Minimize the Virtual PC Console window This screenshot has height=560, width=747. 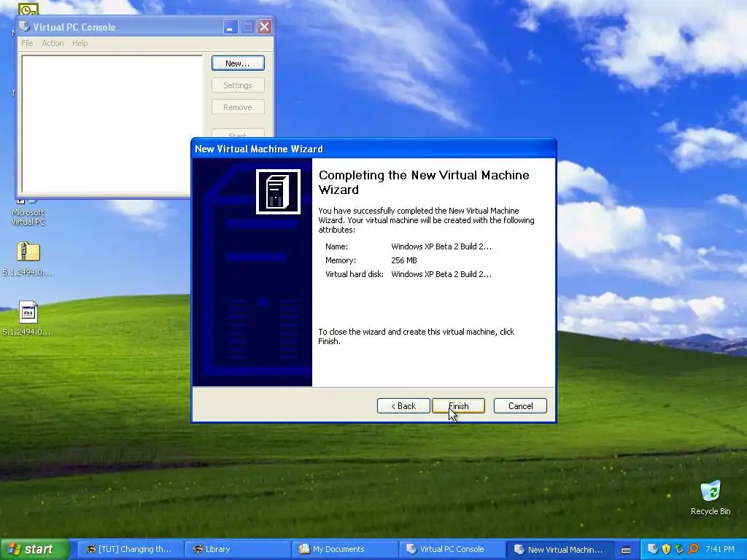coord(230,27)
